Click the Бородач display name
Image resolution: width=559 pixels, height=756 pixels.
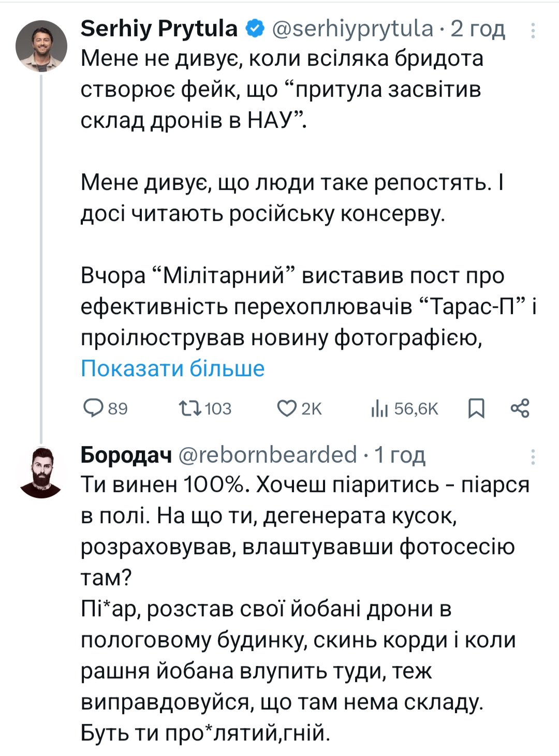coord(126,455)
